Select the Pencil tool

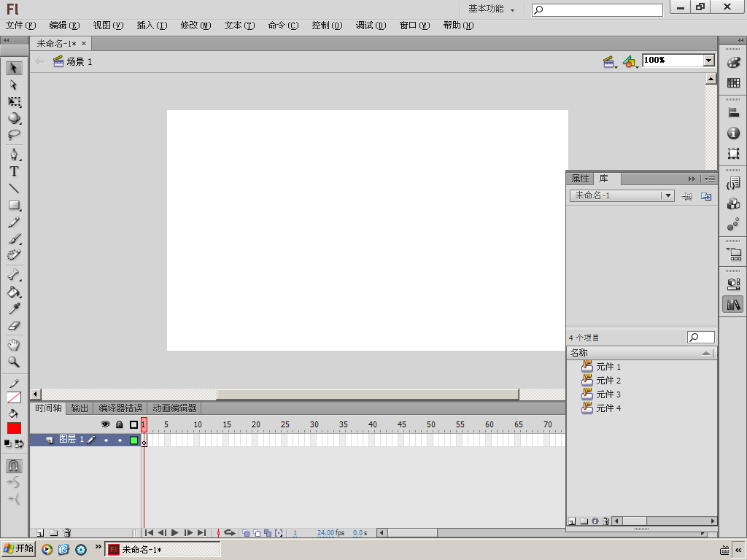coord(14,222)
